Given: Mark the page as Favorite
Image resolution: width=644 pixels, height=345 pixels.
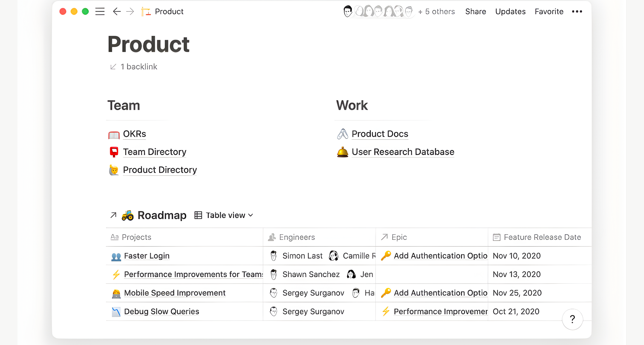Looking at the screenshot, I should coord(549,12).
